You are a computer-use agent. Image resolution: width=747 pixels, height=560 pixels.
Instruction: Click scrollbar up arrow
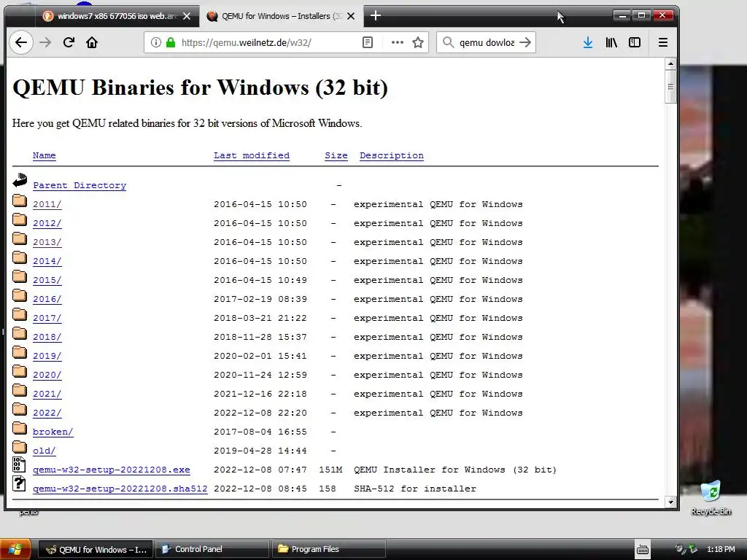point(670,63)
